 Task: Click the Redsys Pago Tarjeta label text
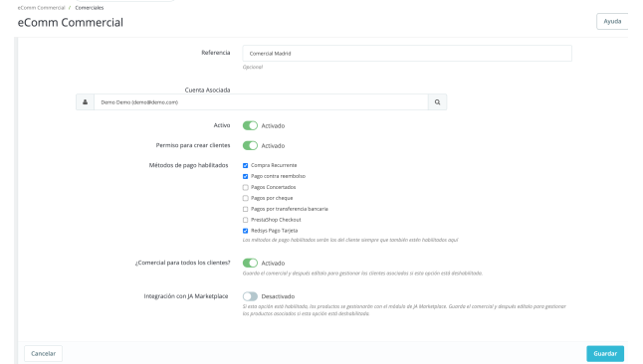tap(275, 231)
